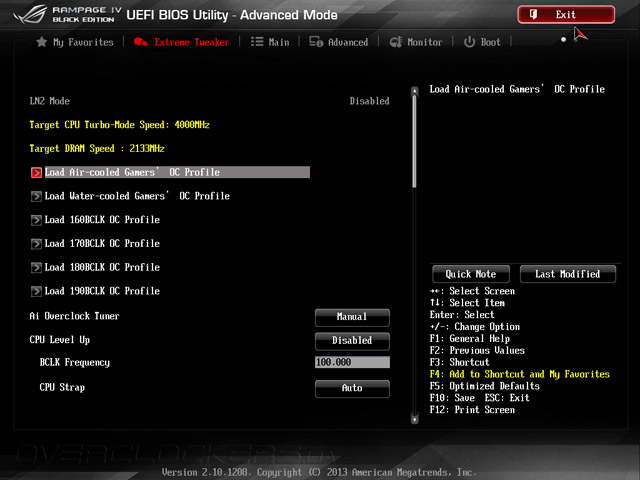Click the star icon beside My Favorites
This screenshot has width=640, height=480.
42,42
